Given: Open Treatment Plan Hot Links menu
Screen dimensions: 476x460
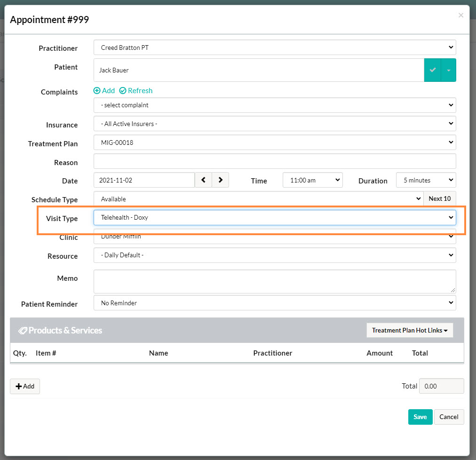Looking at the screenshot, I should click(x=410, y=330).
